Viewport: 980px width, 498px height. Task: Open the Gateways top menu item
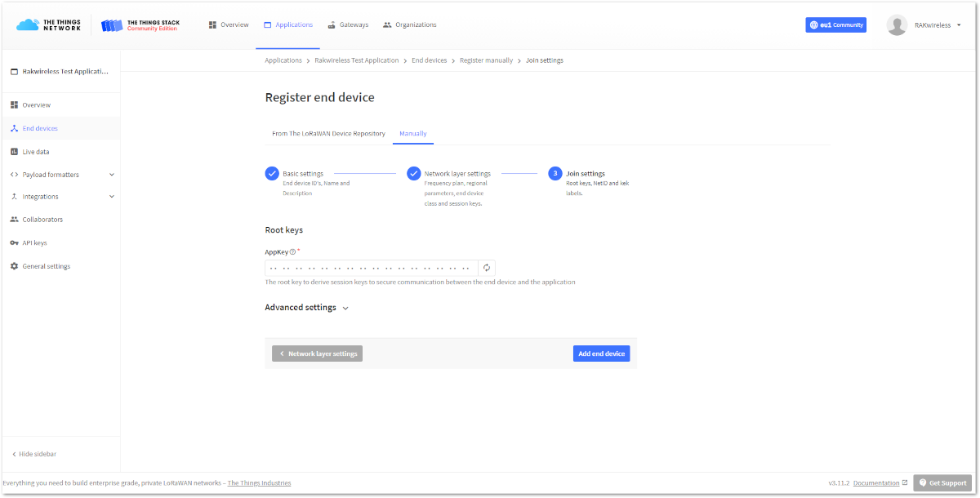(x=348, y=24)
